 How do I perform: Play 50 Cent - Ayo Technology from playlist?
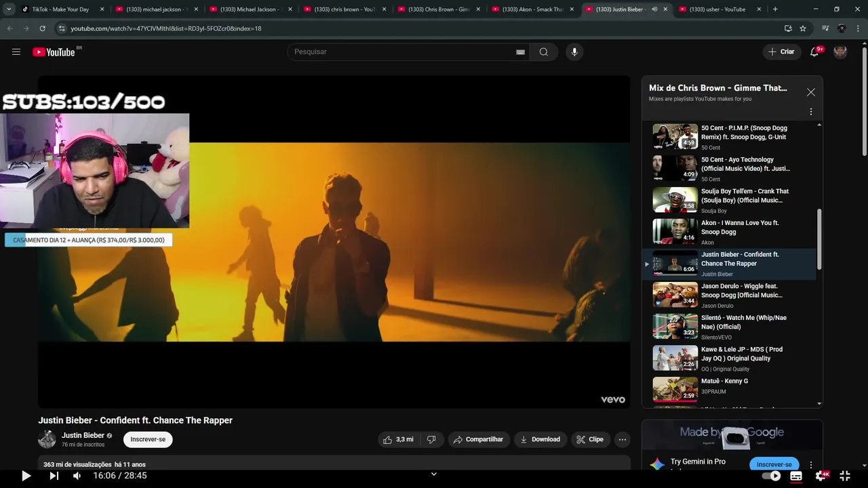[x=730, y=169]
